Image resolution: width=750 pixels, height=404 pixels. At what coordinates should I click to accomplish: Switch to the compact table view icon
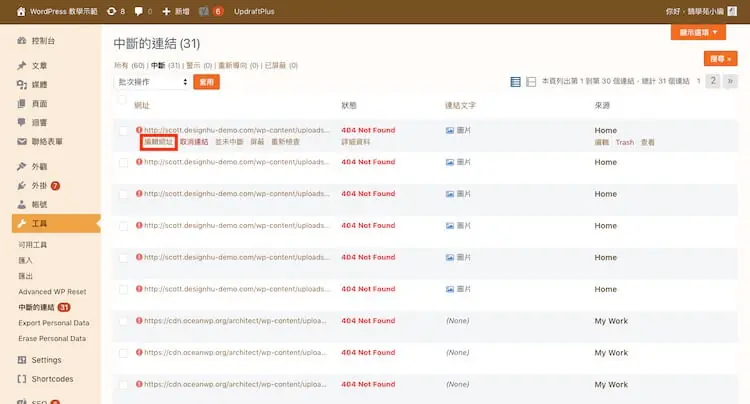(x=515, y=82)
